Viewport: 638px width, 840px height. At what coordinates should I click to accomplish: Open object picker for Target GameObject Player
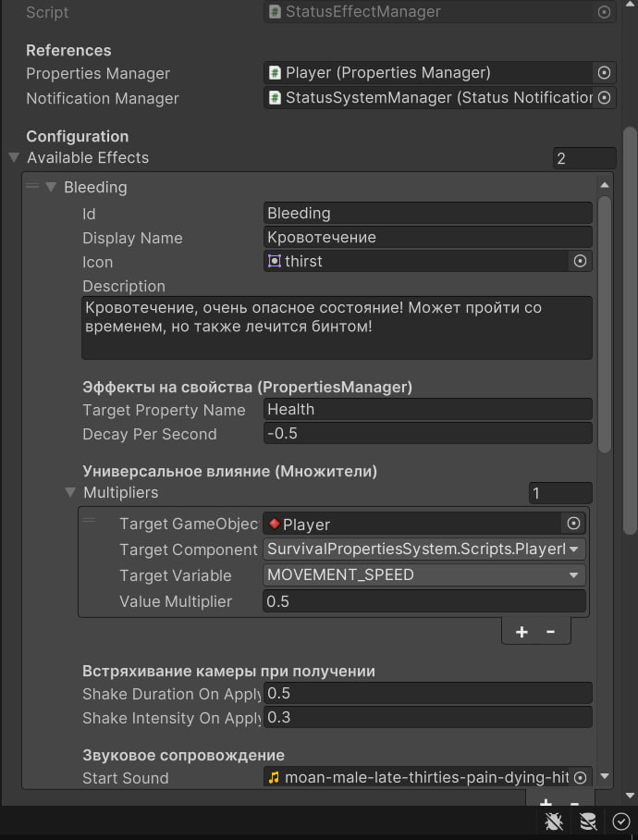[x=573, y=525]
